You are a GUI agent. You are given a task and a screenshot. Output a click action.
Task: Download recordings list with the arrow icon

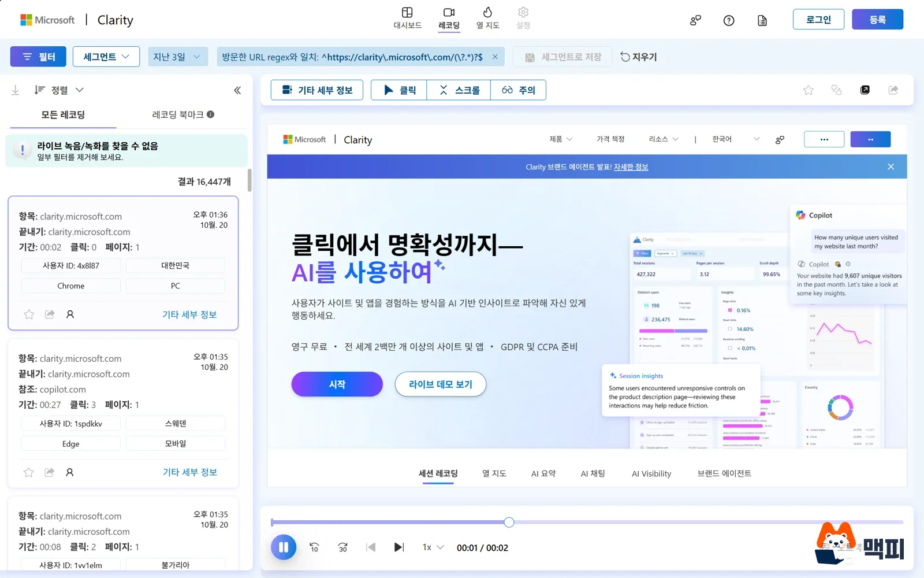16,90
